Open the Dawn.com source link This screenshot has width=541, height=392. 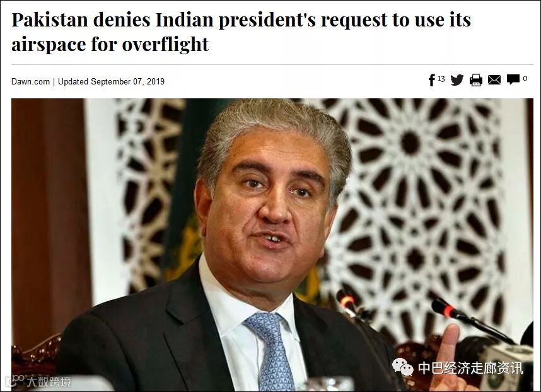30,82
